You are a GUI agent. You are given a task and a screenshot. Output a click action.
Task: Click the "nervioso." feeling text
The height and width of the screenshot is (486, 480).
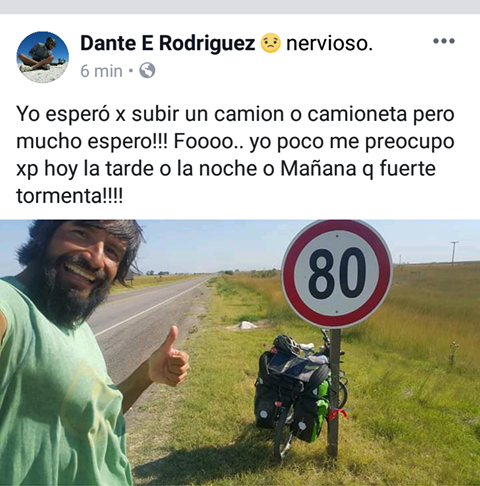[329, 43]
